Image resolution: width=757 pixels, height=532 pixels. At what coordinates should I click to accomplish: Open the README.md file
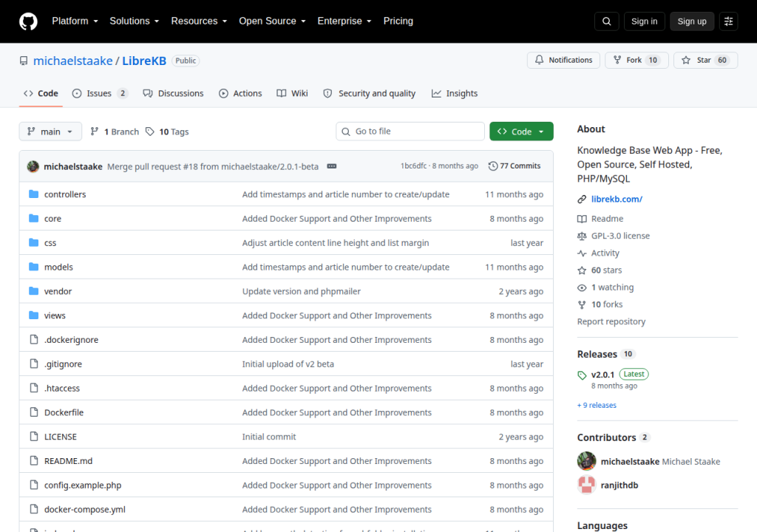pos(68,461)
